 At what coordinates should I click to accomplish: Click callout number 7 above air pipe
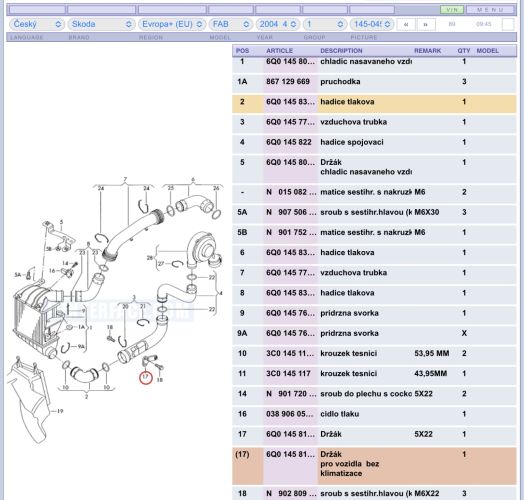(x=125, y=179)
